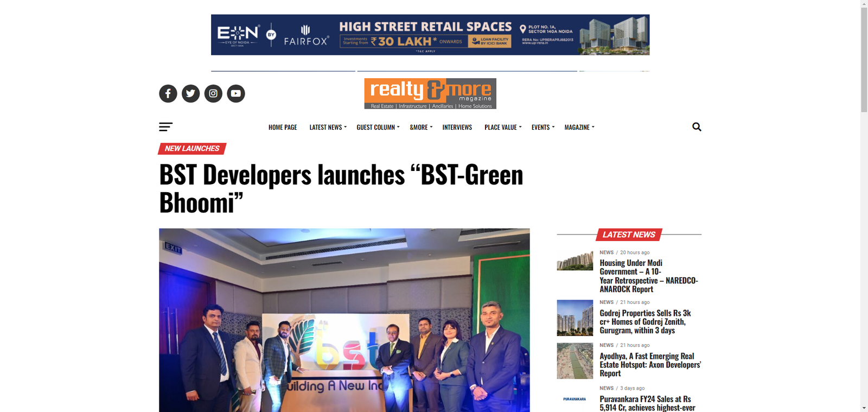Click the '3 days ago' timestamp

coord(633,388)
